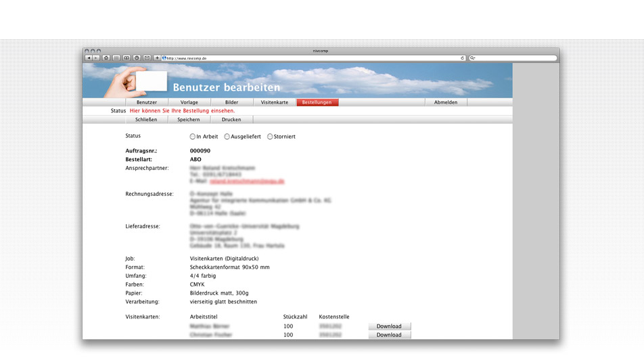Set status to "Ausgeliefert"
Image resolution: width=644 pixels, height=359 pixels.
tap(227, 137)
